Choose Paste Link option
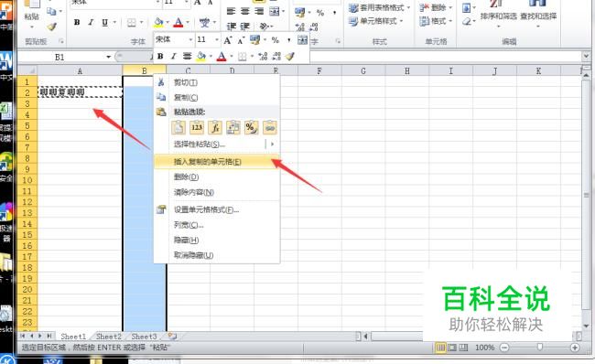Viewport: 595px width, 364px height. (x=269, y=128)
